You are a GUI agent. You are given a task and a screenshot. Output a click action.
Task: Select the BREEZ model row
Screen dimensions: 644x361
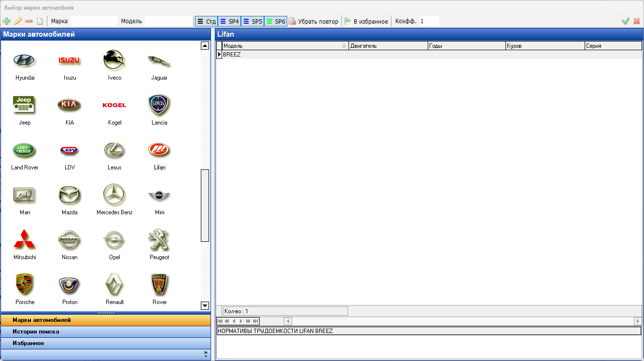click(429, 55)
